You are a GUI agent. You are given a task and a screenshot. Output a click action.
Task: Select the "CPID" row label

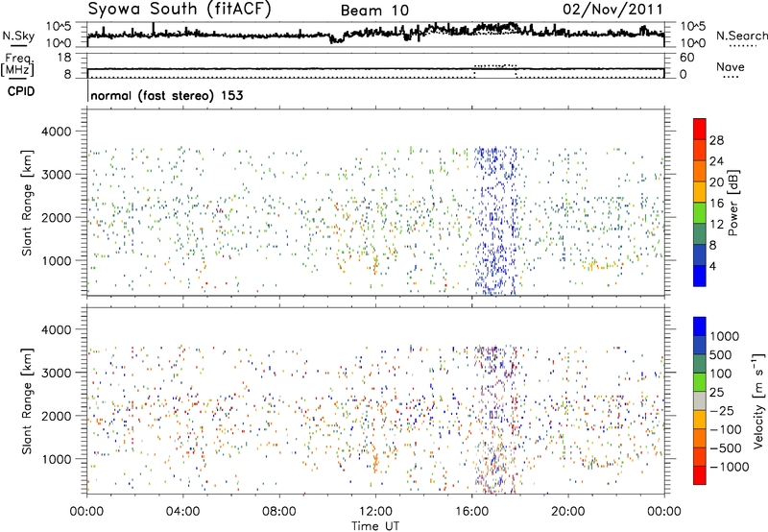[21, 91]
